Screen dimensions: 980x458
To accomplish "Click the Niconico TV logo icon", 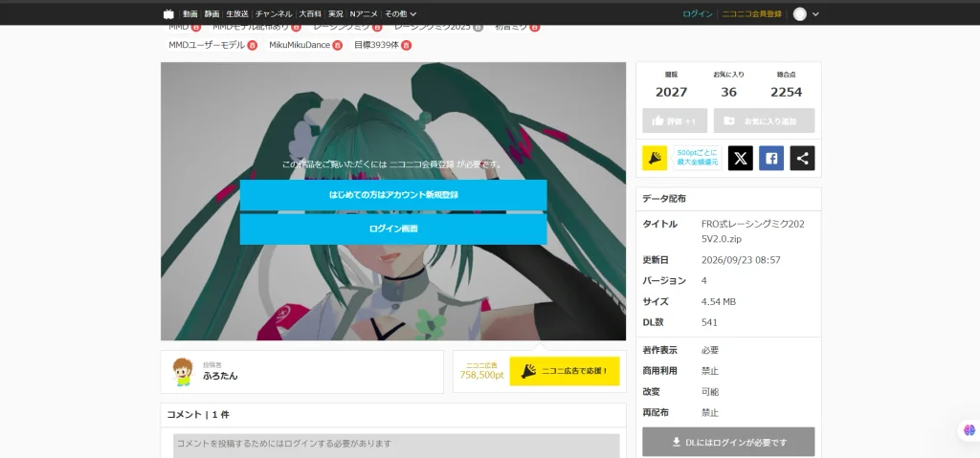I will coord(168,13).
